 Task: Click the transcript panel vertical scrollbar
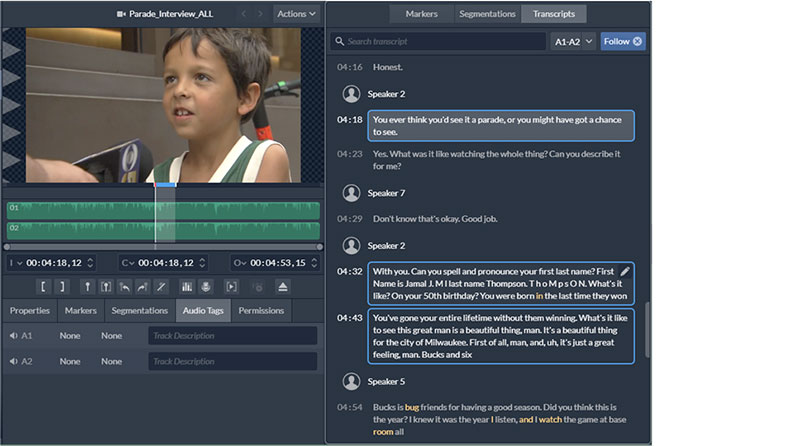pos(647,330)
